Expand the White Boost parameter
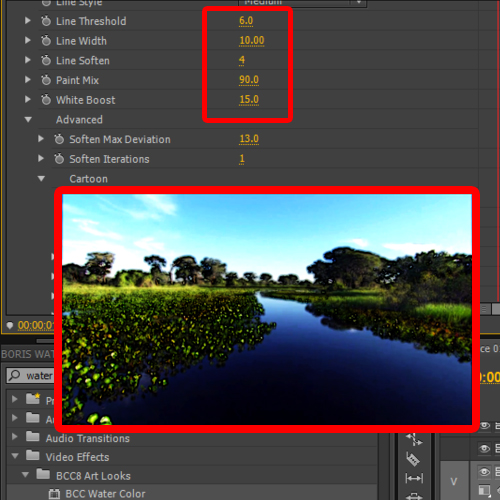Image resolution: width=500 pixels, height=500 pixels. [x=28, y=99]
